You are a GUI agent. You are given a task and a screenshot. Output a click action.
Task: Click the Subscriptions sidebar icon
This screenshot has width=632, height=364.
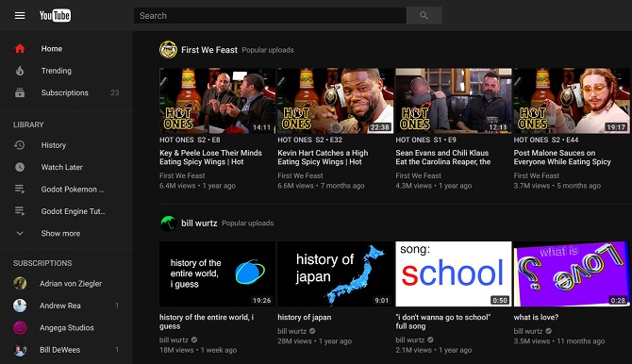20,92
